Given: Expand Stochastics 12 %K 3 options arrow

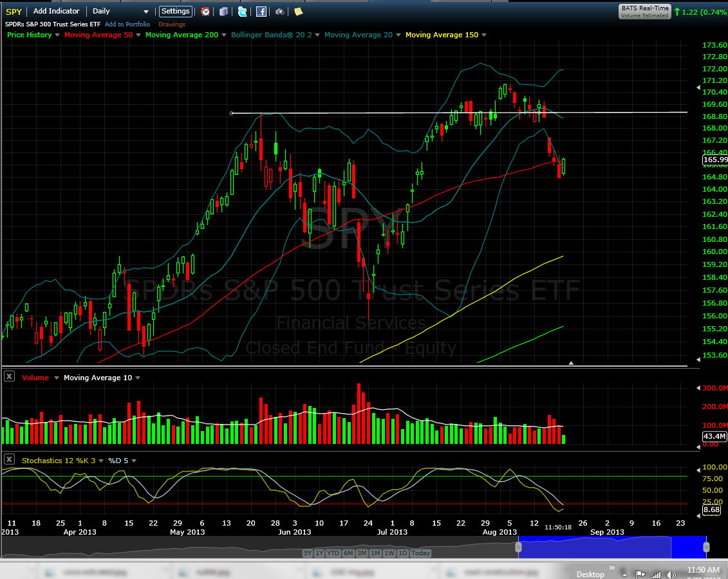Looking at the screenshot, I should (x=101, y=461).
